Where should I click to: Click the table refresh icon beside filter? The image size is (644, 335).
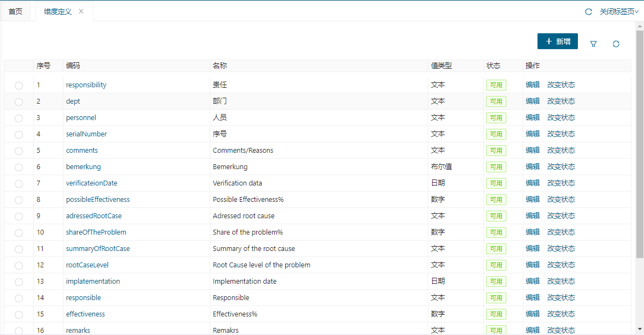tap(616, 44)
